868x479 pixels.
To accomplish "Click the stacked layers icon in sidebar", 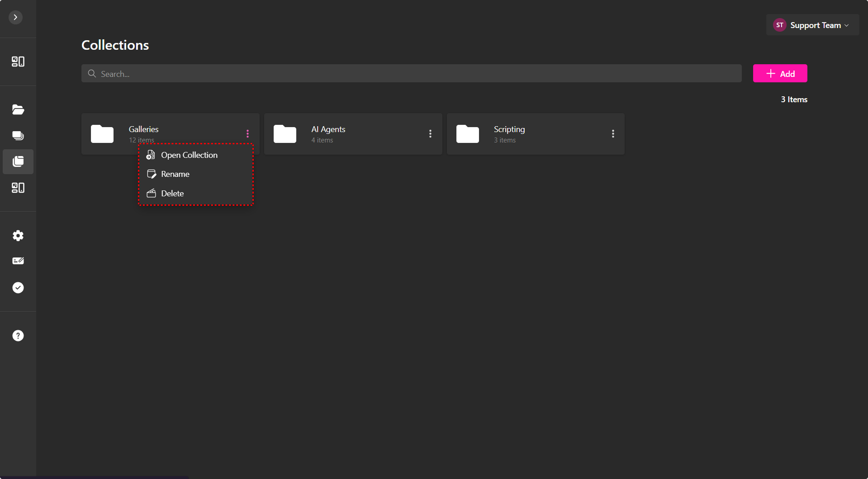I will pos(18,136).
